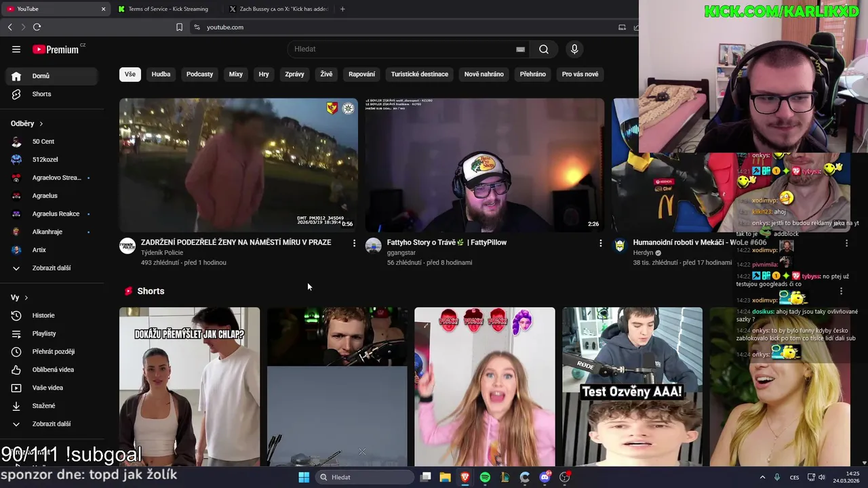
Task: Open Stažené downloads page
Action: (52, 406)
